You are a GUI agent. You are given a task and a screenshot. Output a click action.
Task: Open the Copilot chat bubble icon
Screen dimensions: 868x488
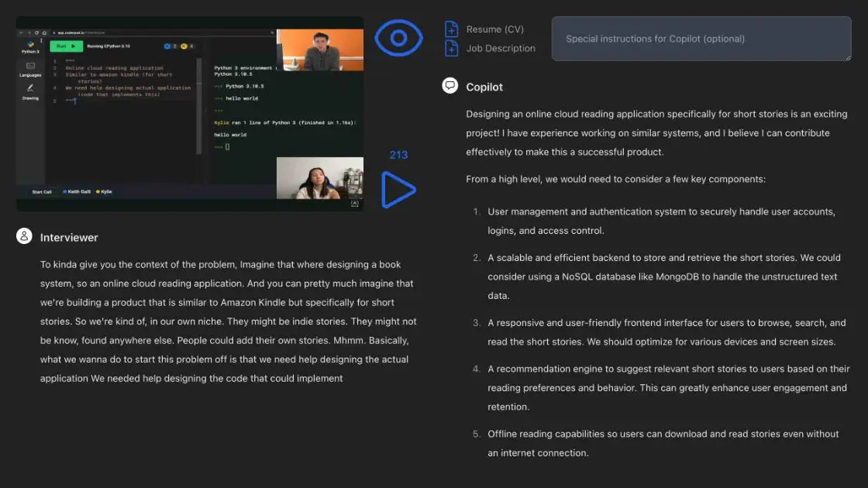pos(450,86)
